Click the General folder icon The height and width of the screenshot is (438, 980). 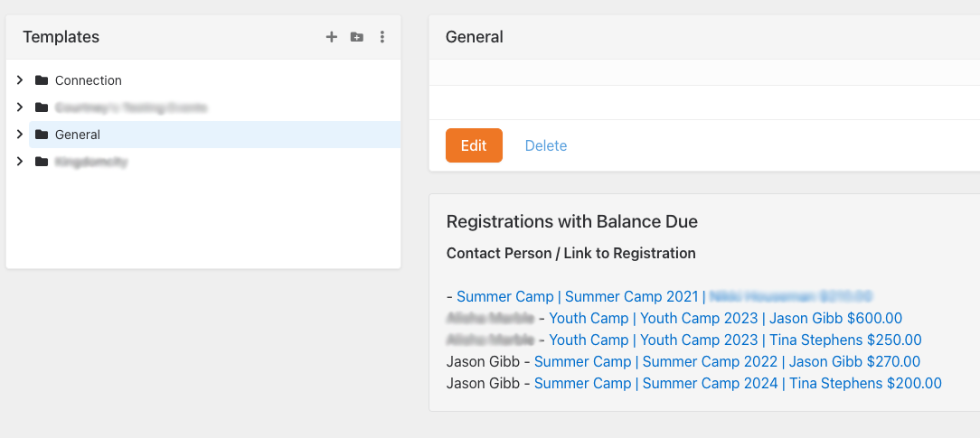42,135
